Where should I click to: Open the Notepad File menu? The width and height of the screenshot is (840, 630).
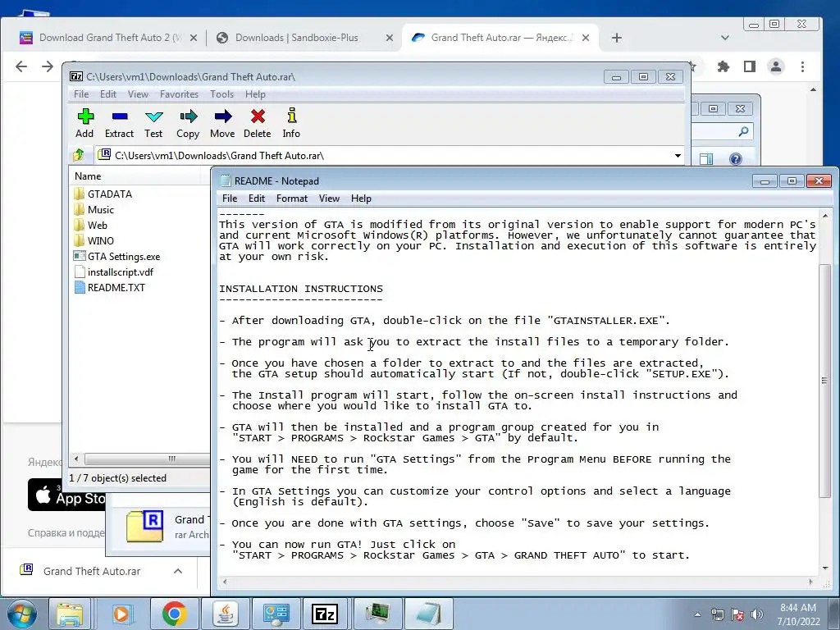(x=230, y=199)
